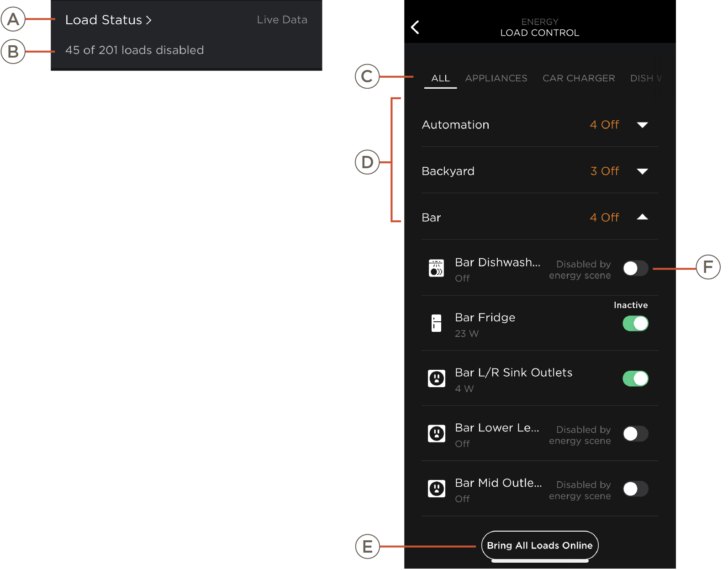
Task: Disable the Bar L/R Sink Outlets switch
Action: [x=635, y=378]
